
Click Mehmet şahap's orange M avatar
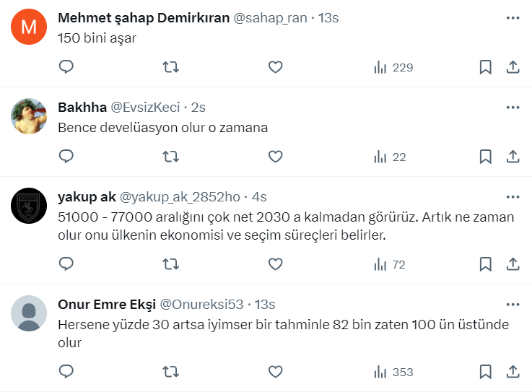click(30, 28)
